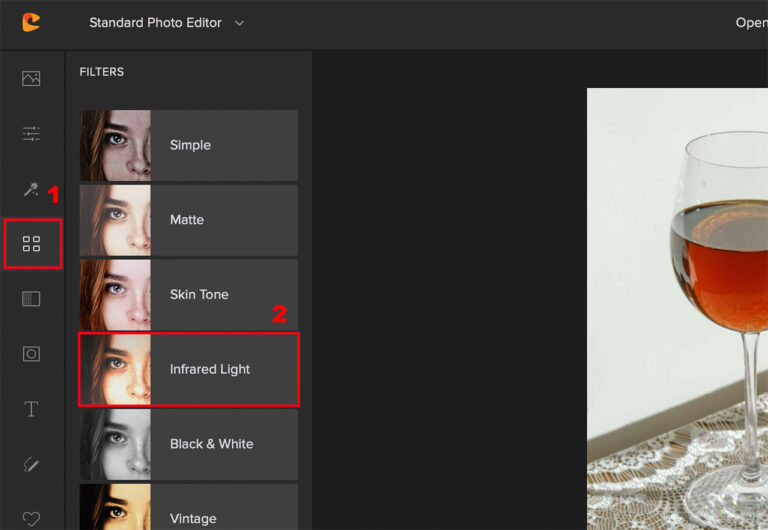Screen dimensions: 768x530
Task: Click the Skin Tone preview thumbnail
Action: click(115, 295)
